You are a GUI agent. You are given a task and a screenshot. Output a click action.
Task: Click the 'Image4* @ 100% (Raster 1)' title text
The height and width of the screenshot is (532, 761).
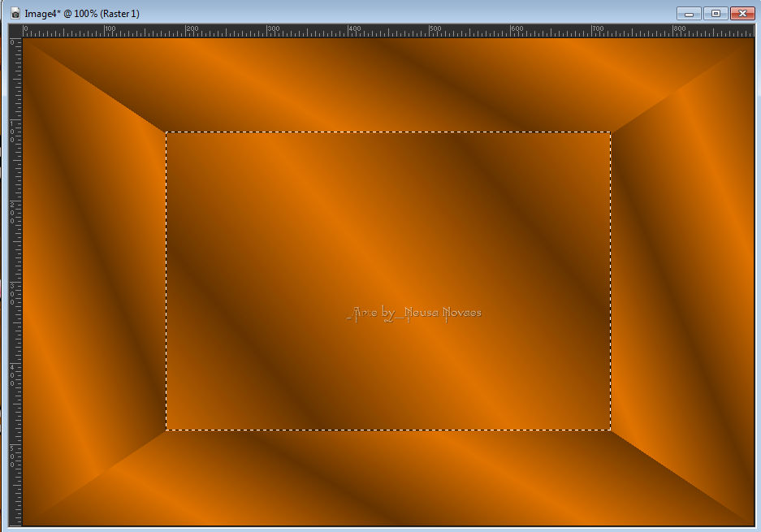pos(82,14)
